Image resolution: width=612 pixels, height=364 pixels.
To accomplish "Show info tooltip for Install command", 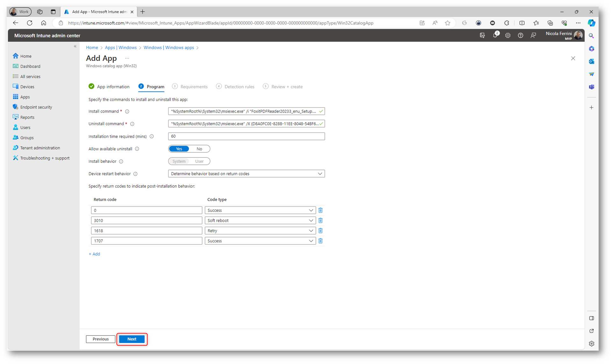I will [127, 112].
